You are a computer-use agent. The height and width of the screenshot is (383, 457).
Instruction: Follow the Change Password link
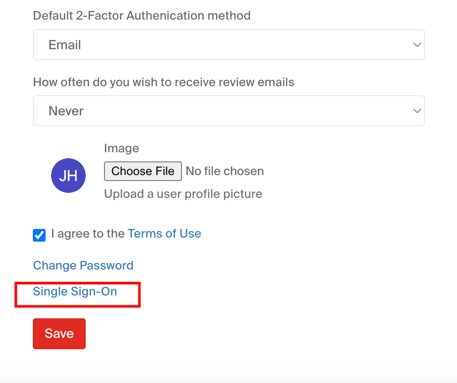point(83,265)
